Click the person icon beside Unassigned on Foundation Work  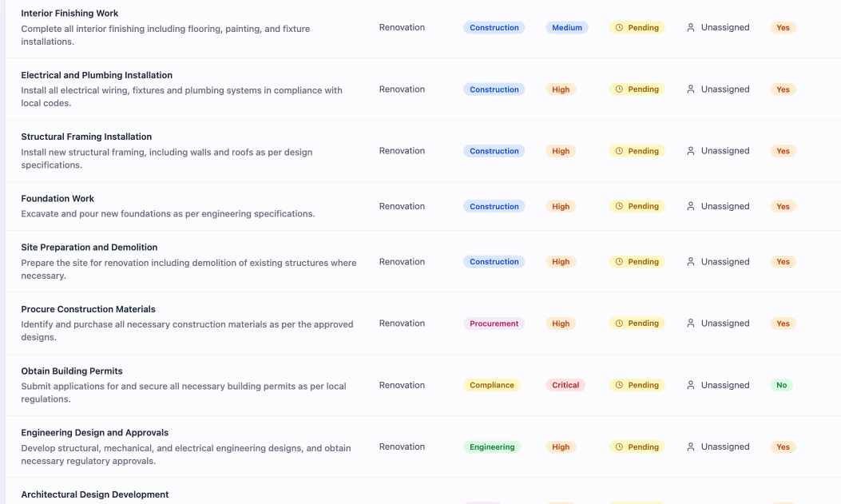pos(690,206)
